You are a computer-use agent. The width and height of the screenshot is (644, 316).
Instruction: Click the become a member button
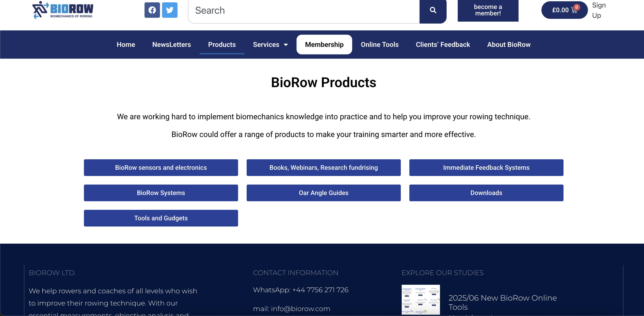pyautogui.click(x=488, y=10)
